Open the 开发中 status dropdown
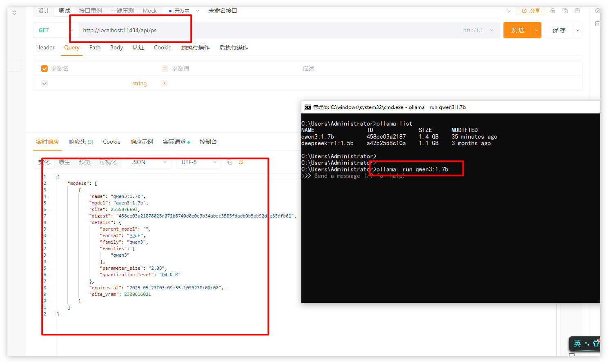The width and height of the screenshot is (608, 364). (185, 11)
